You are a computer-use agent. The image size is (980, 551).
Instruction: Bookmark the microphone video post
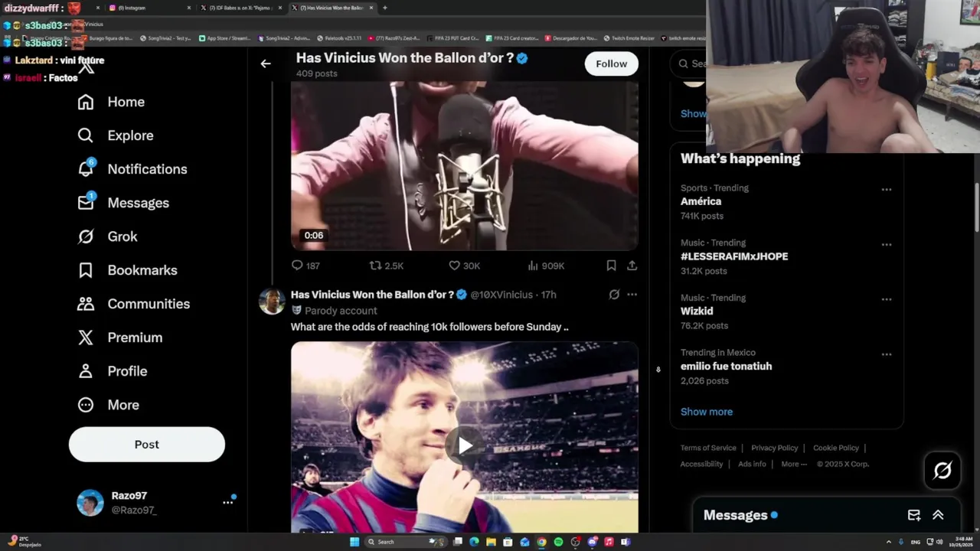(611, 266)
